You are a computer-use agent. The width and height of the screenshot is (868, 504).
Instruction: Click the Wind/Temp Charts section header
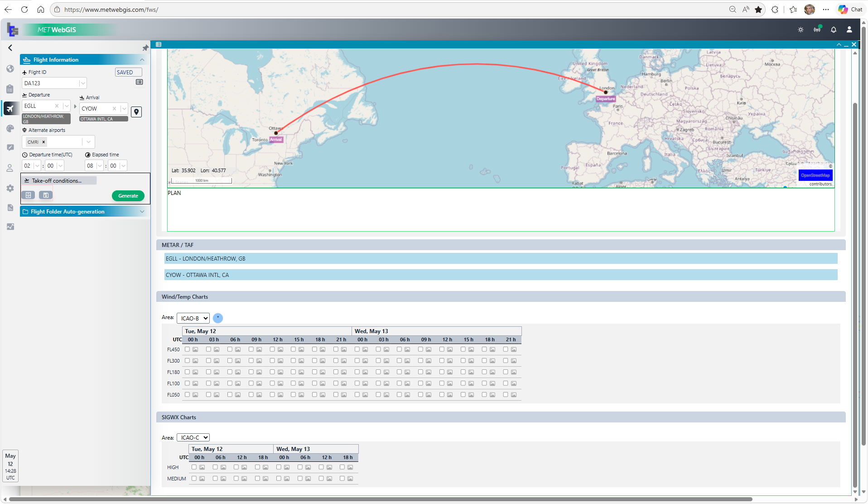(x=501, y=297)
